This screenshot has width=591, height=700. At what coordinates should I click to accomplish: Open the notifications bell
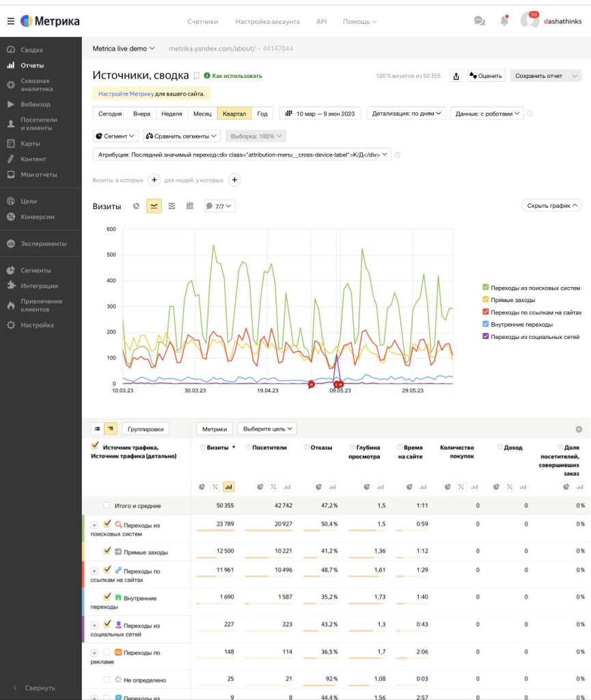(504, 21)
